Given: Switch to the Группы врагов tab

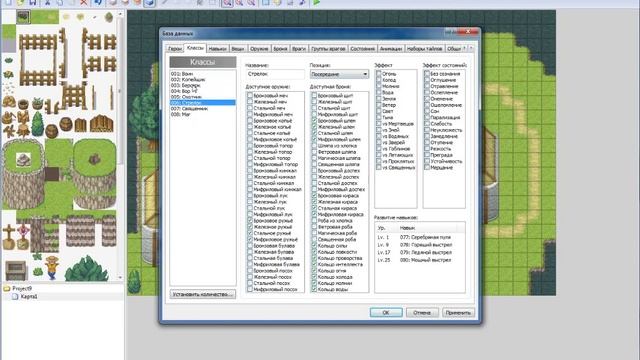Looking at the screenshot, I should pyautogui.click(x=328, y=49).
